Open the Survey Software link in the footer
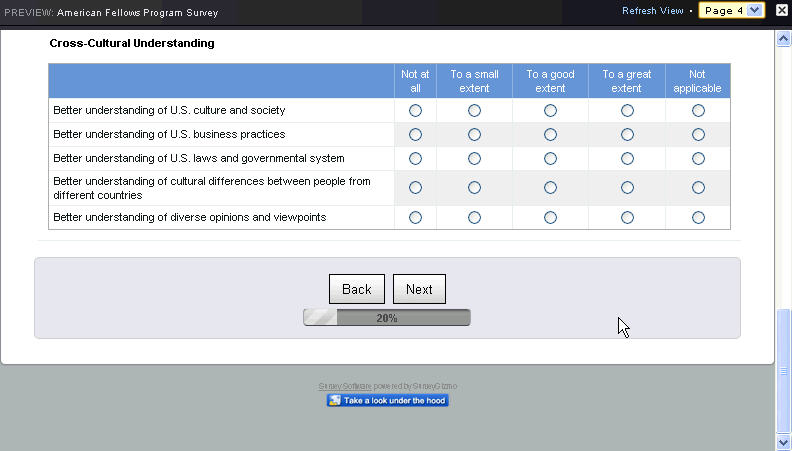792x451 pixels. (x=345, y=386)
